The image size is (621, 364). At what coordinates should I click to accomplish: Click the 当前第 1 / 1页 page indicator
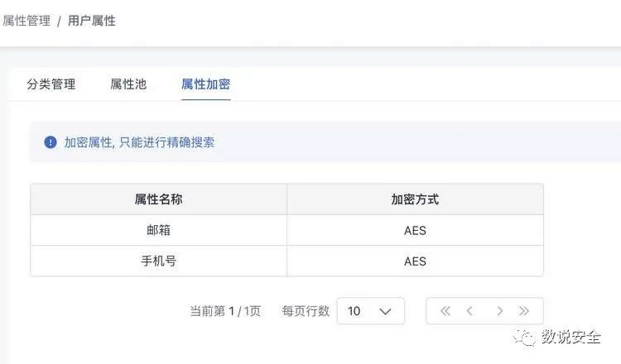pos(225,311)
